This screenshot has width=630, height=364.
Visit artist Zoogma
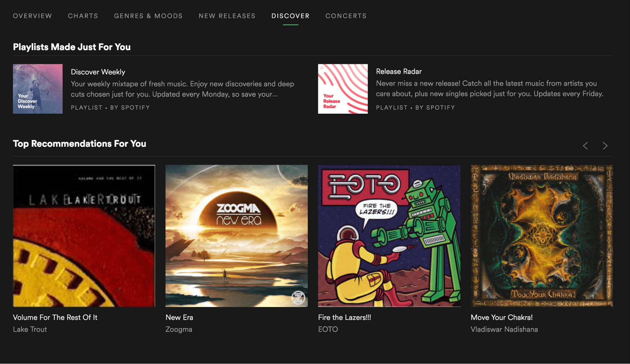(179, 329)
